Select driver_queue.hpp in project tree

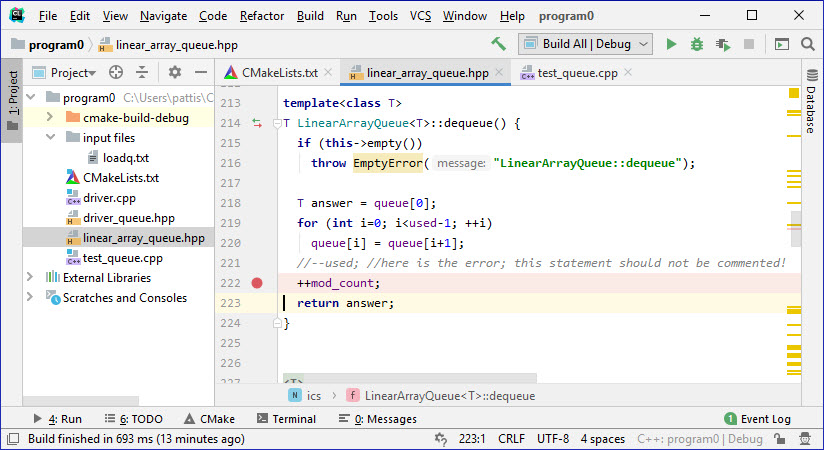(x=128, y=218)
